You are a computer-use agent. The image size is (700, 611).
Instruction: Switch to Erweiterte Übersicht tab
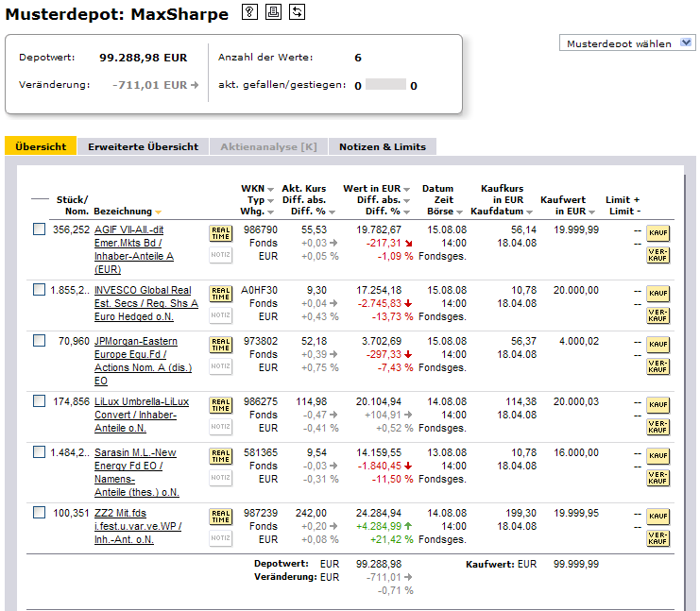coord(143,146)
